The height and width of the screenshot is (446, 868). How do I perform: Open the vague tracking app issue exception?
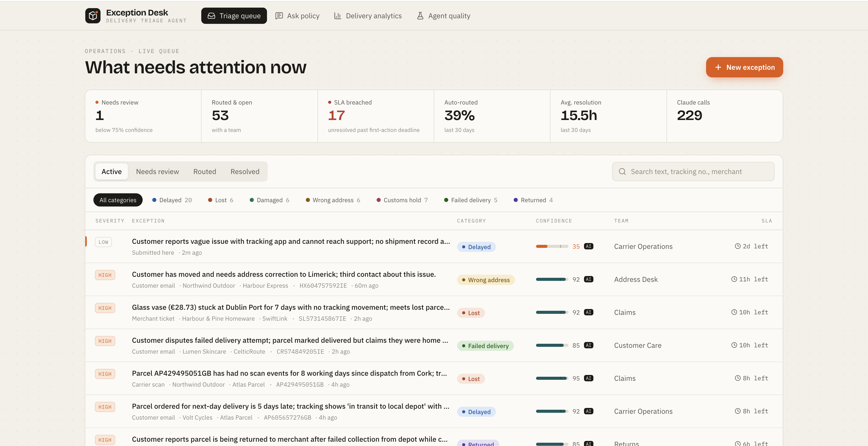coord(434,247)
